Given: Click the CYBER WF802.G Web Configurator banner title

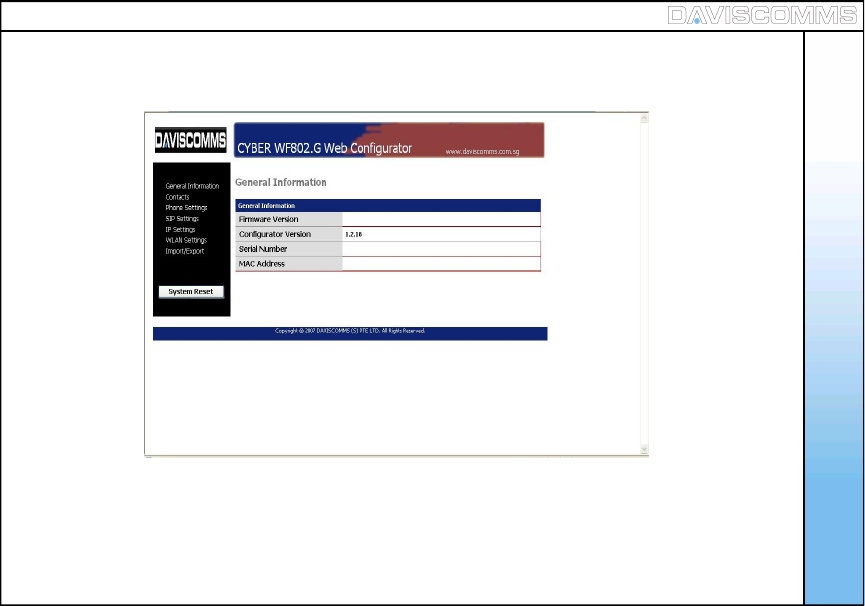Looking at the screenshot, I should [x=324, y=148].
